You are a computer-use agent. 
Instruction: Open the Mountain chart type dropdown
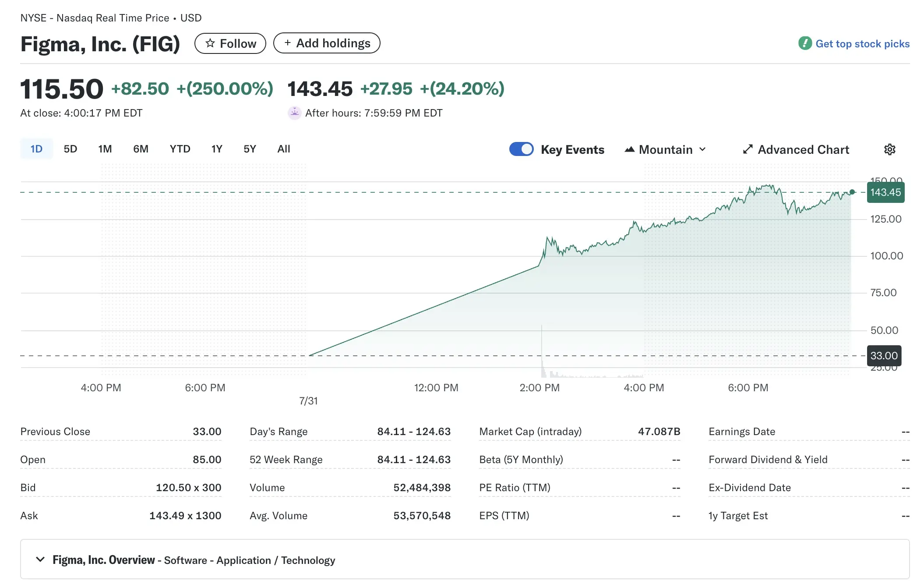pos(665,149)
